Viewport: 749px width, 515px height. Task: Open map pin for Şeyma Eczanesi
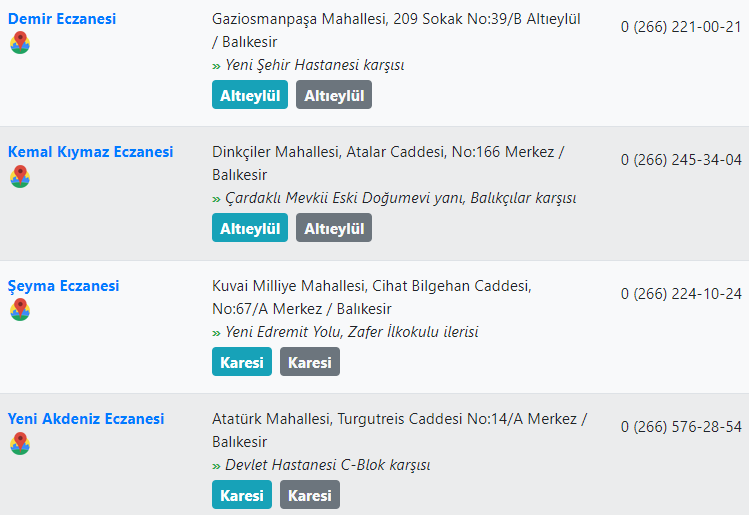[20, 310]
